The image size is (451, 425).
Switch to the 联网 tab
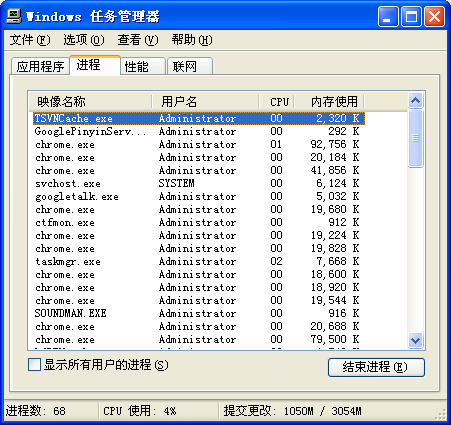click(x=190, y=66)
